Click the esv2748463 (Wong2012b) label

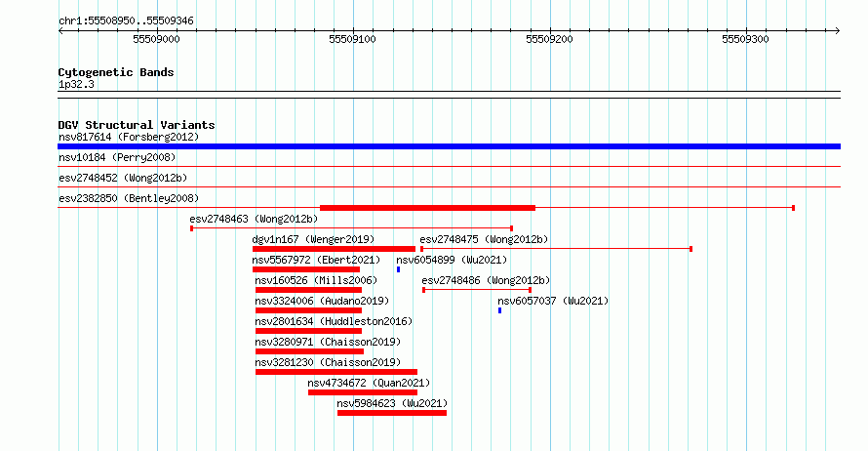coord(255,219)
